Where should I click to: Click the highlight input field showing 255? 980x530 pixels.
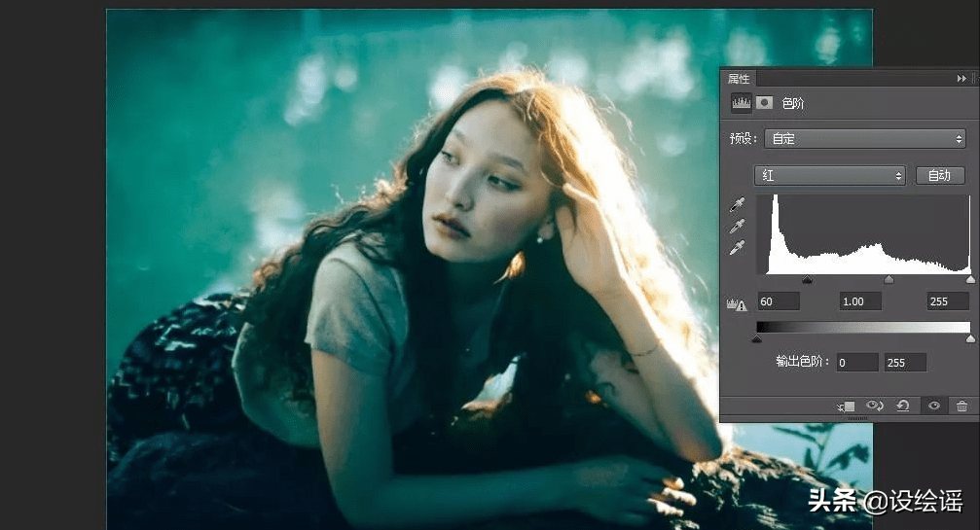coord(948,301)
